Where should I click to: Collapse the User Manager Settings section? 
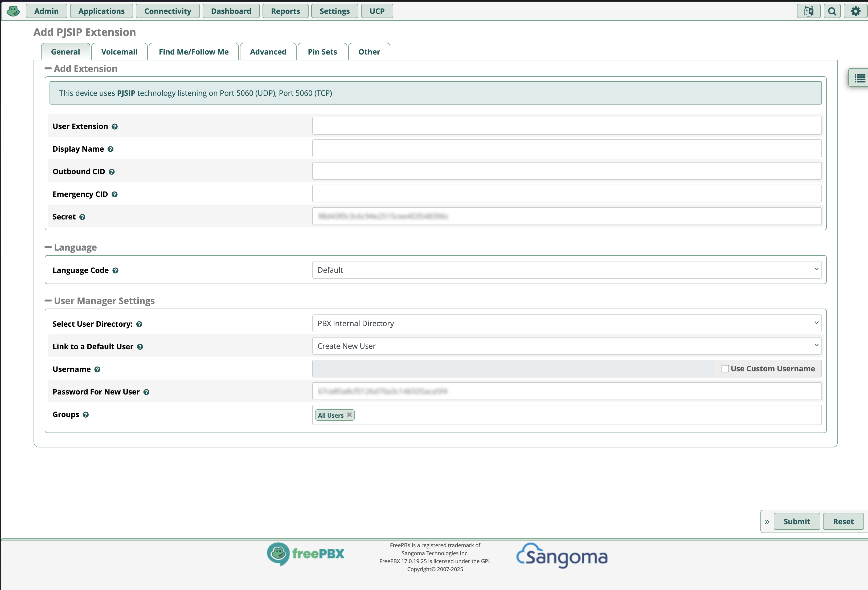[48, 300]
